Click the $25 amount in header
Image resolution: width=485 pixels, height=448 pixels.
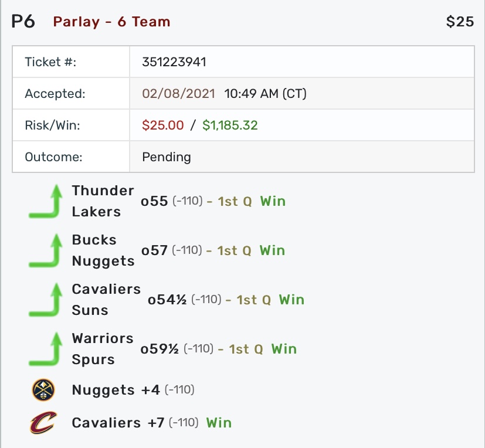[x=460, y=22]
